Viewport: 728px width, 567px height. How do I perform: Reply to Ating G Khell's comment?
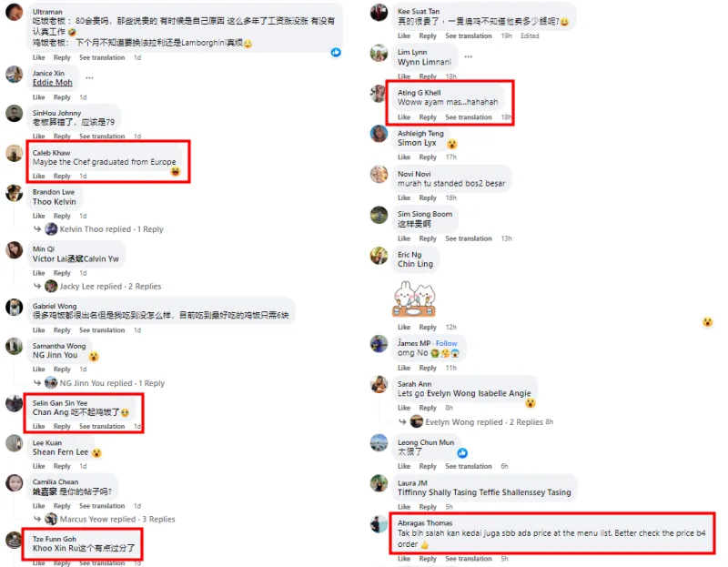pos(428,117)
